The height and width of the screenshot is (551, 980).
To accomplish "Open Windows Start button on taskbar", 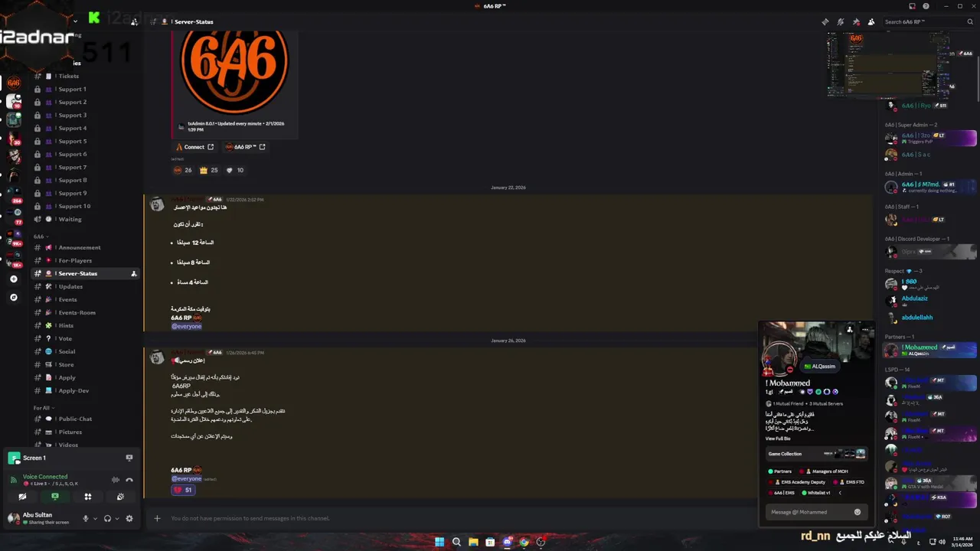I will (x=439, y=542).
